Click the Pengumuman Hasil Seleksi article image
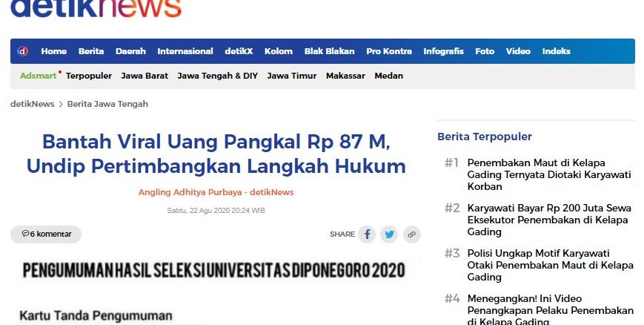Screen dimensions: 644x325 214,292
